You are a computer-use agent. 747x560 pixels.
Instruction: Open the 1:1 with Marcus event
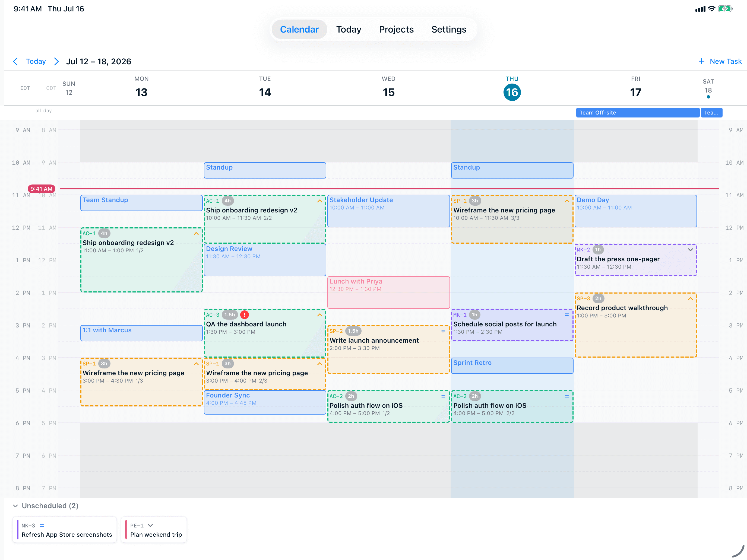click(141, 333)
